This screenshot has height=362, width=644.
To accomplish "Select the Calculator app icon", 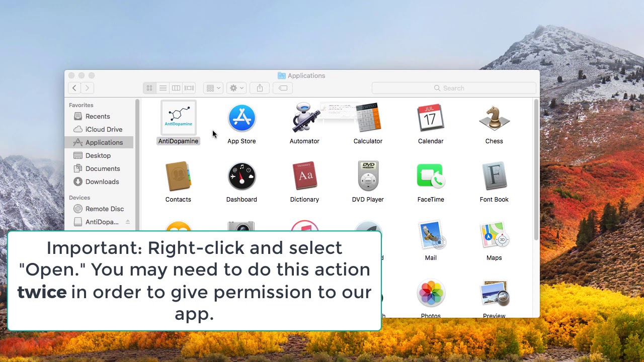I will click(x=368, y=118).
